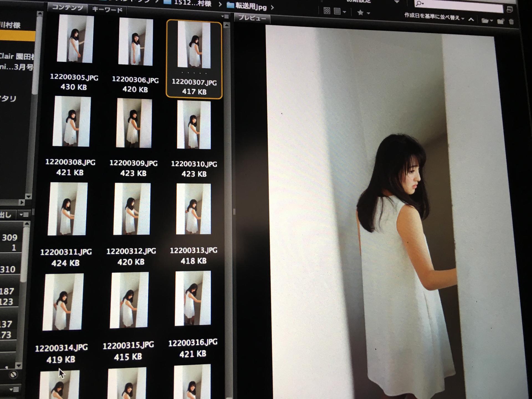The width and height of the screenshot is (532, 399).
Task: Switch to compact mode icon
Action: 510,10
